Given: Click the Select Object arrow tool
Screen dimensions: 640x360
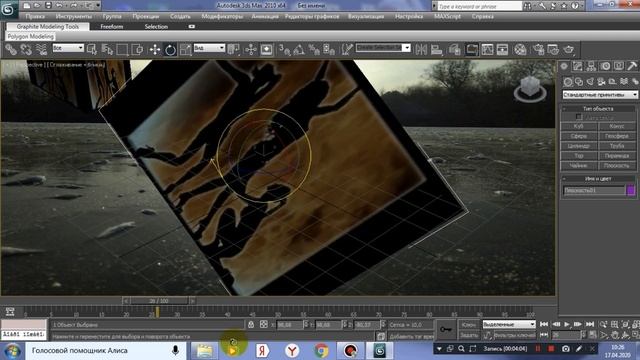Looking at the screenshot, I should (x=92, y=50).
